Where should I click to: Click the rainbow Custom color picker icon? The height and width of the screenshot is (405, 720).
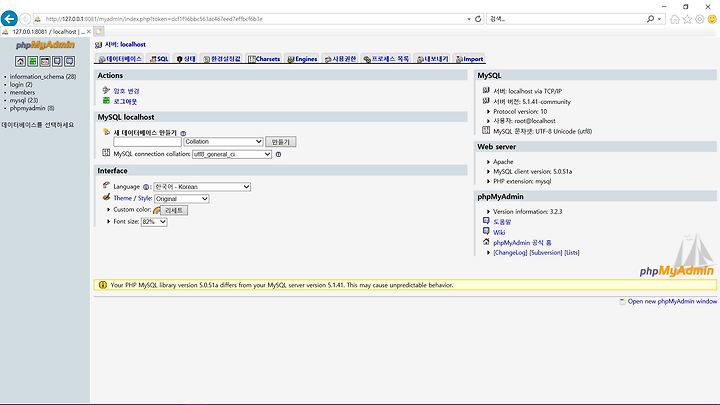[x=157, y=210]
